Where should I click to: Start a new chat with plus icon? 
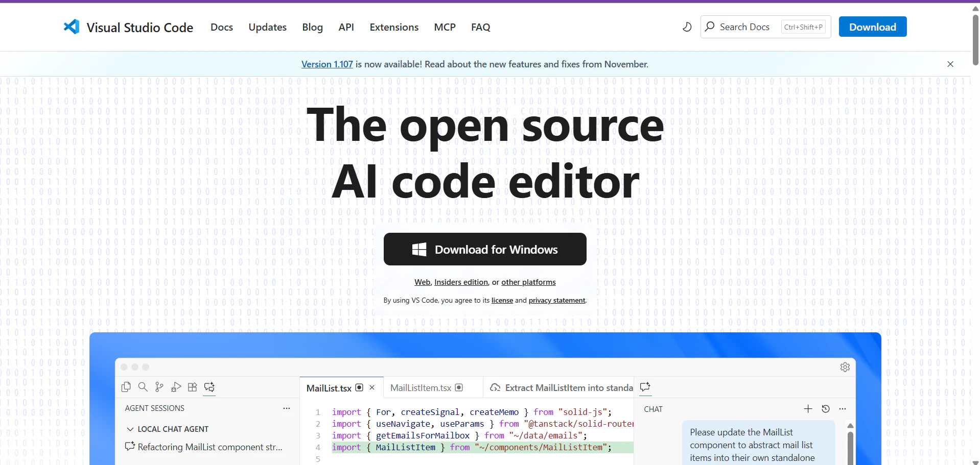[808, 409]
